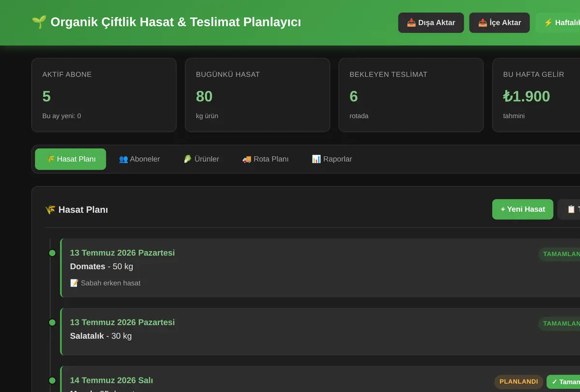This screenshot has width=580, height=392.
Task: Click the timeline dot for 14 Temmuz harvest
Action: (x=52, y=380)
